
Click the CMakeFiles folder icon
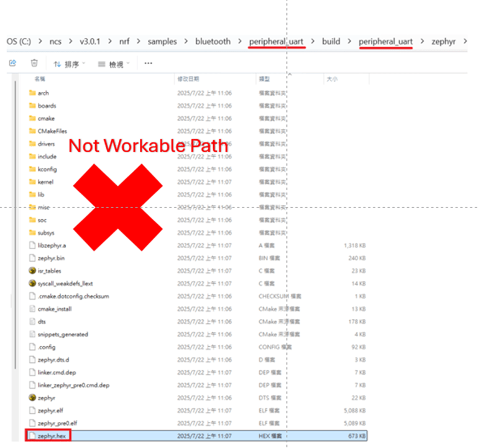point(32,131)
